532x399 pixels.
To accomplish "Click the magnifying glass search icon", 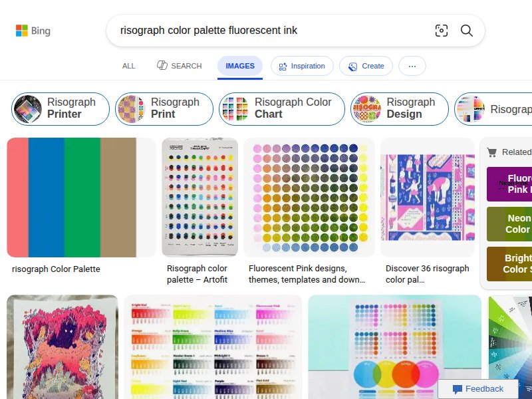I will click(x=466, y=30).
